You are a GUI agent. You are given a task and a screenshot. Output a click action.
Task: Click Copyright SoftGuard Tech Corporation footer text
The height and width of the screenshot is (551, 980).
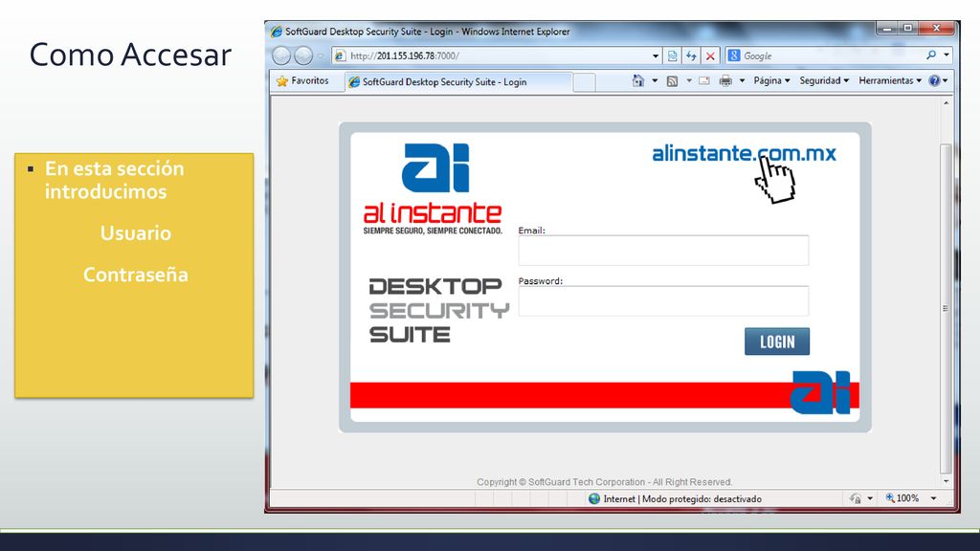point(605,482)
